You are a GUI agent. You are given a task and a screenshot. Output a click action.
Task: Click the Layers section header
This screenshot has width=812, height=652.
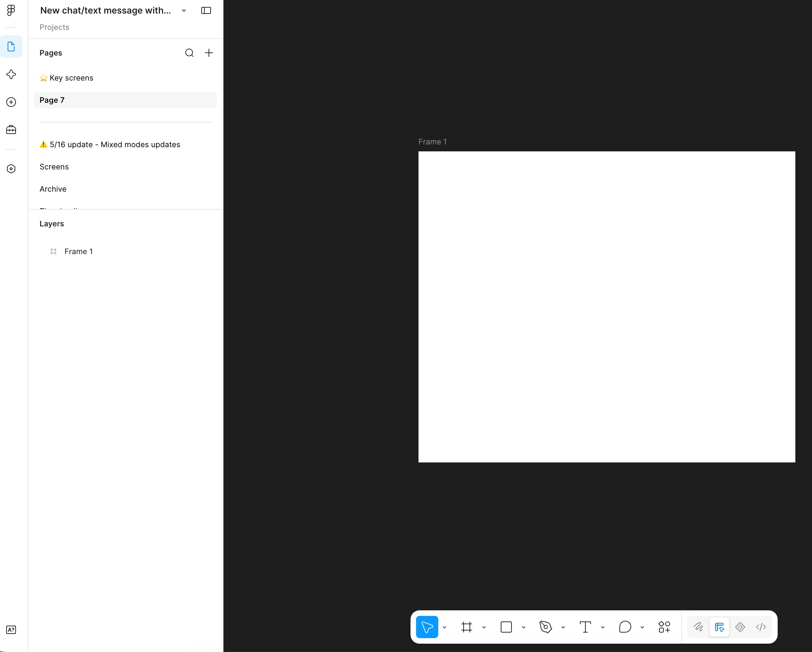tap(52, 224)
